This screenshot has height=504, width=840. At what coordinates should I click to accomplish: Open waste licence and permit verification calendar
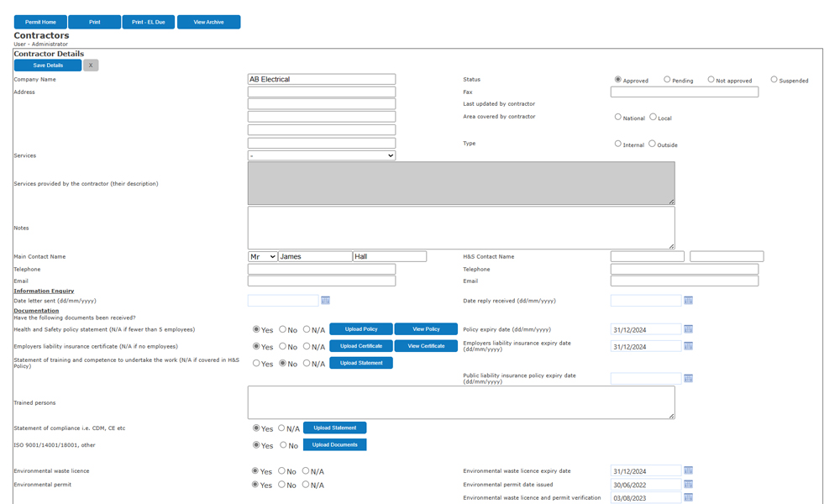[688, 497]
